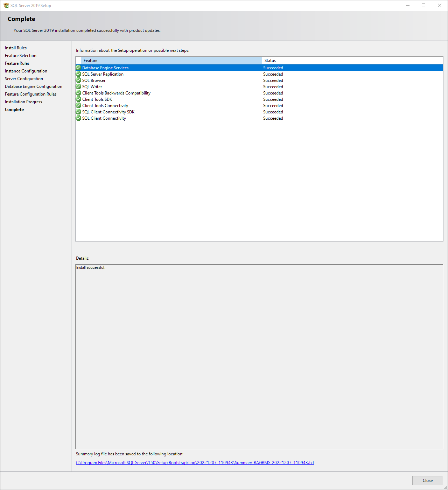448x490 pixels.
Task: Select Feature Selection step in sidebar
Action: (21, 56)
